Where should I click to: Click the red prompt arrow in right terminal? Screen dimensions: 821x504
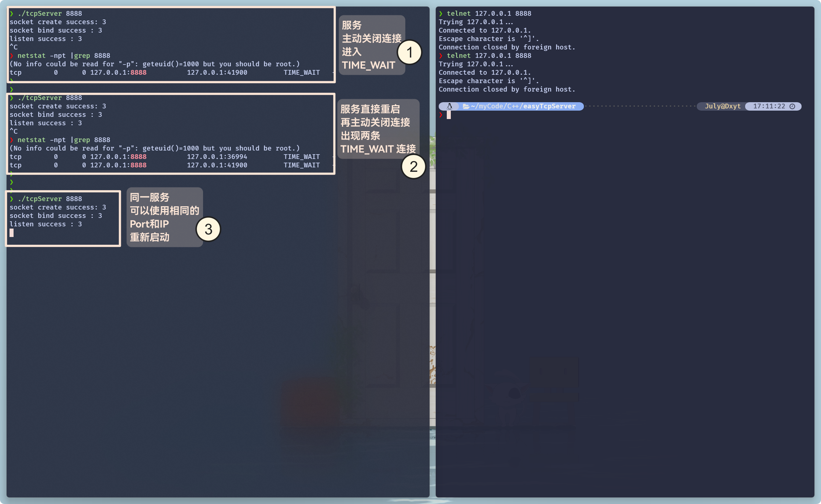[x=441, y=115]
